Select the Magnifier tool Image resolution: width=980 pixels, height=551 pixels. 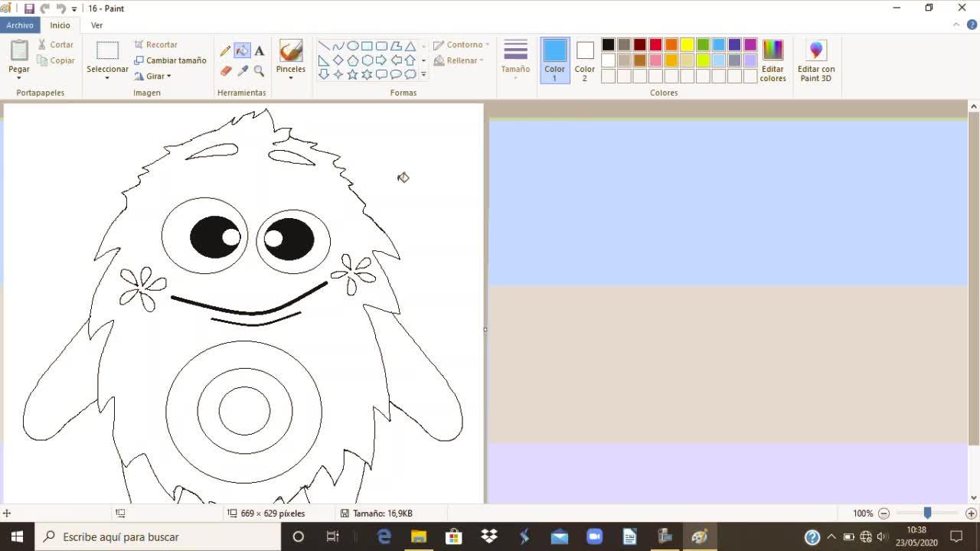259,70
